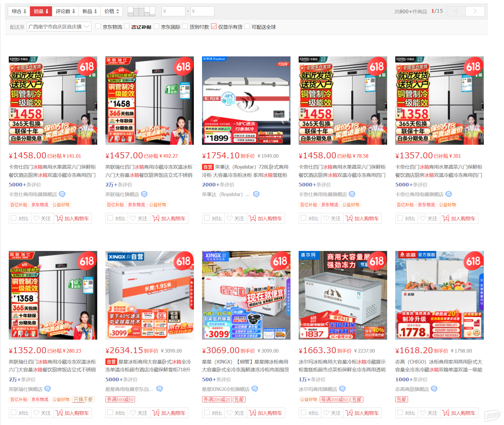Enable 货到付款 cash-on-delivery filter

click(x=185, y=27)
